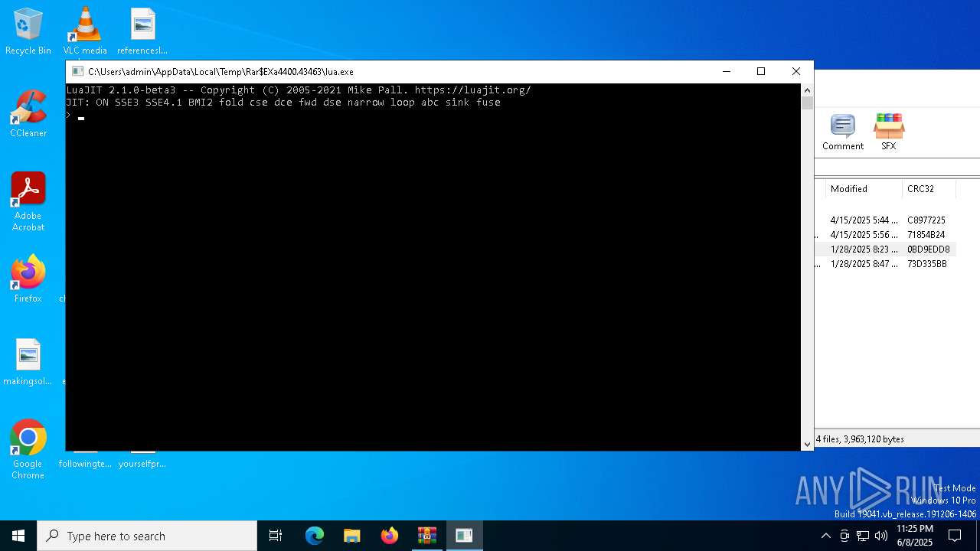Click the 4/15/2025 5:44 modified date cell
Screen dimensions: 980x551
point(864,220)
